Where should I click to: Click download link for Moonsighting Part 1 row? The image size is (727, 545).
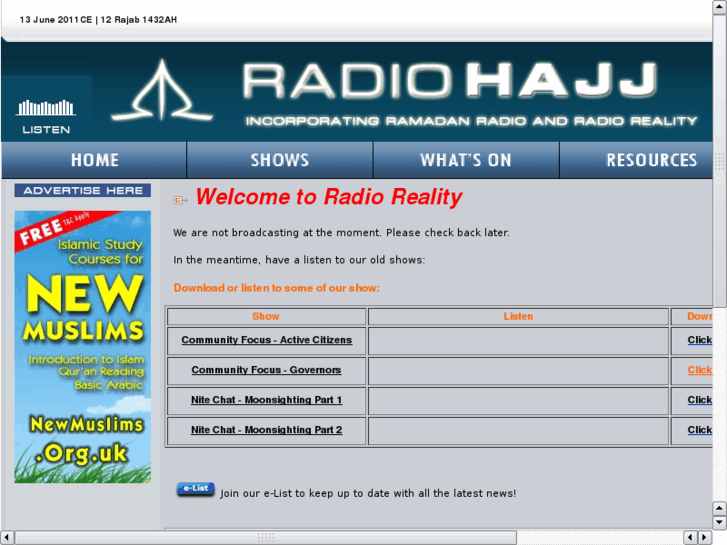pyautogui.click(x=700, y=400)
